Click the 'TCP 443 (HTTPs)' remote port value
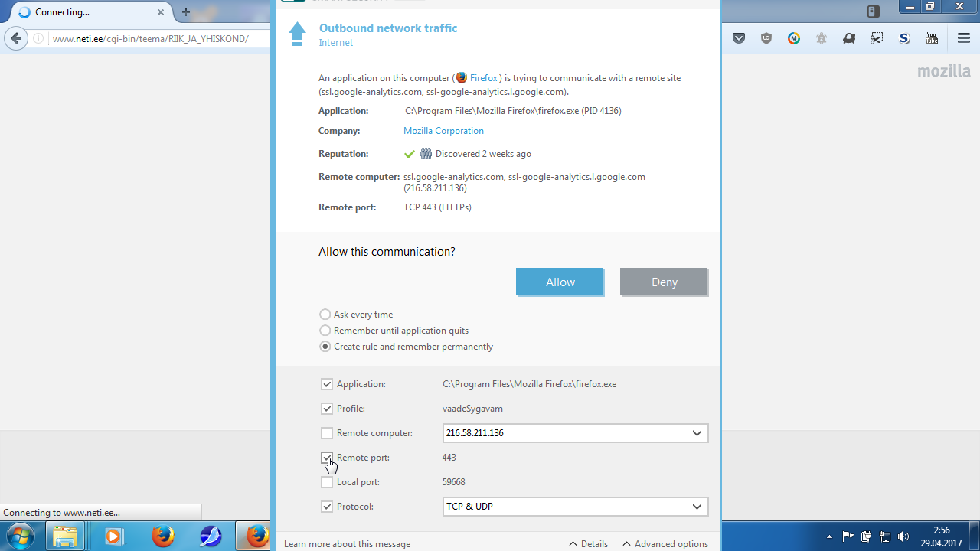 (437, 207)
